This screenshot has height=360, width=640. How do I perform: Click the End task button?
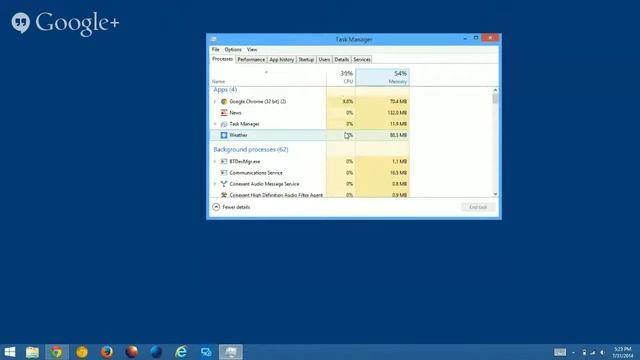tap(478, 207)
